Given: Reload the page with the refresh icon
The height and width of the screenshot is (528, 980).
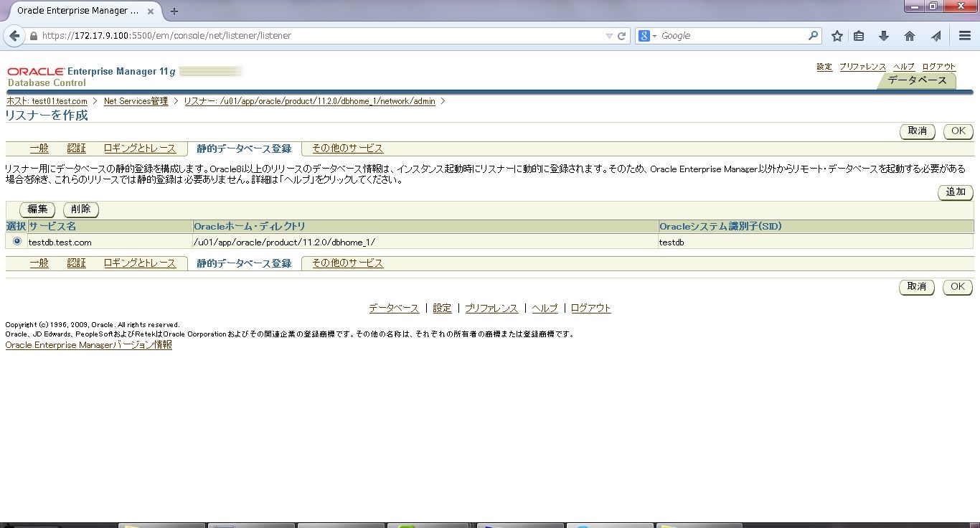Looking at the screenshot, I should coord(622,36).
